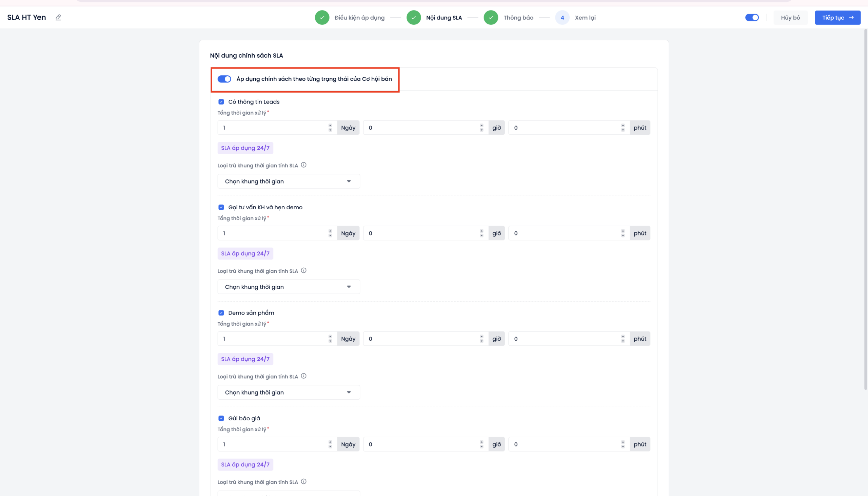
Task: Toggle Áp dụng chính sách theo từng trạng thái
Action: (224, 79)
